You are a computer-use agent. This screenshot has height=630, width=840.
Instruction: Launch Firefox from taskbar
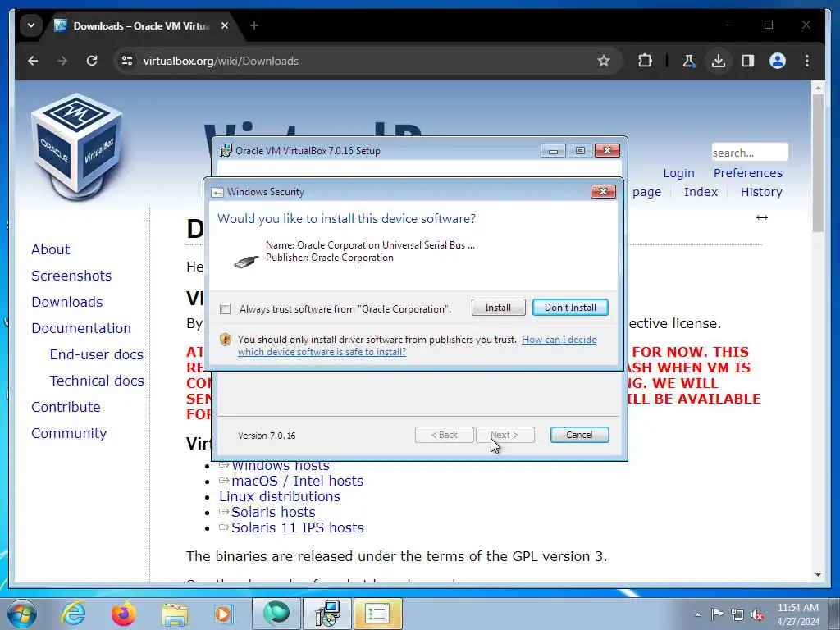pos(124,614)
